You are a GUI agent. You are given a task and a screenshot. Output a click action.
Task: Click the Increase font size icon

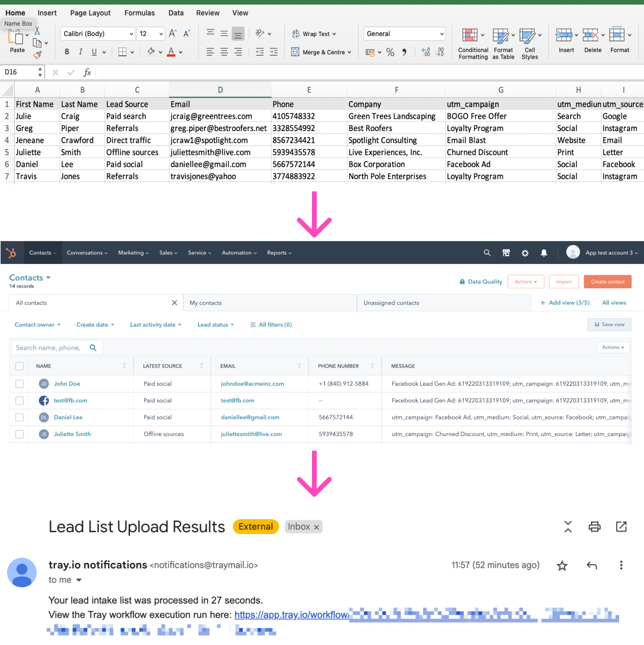pyautogui.click(x=173, y=34)
